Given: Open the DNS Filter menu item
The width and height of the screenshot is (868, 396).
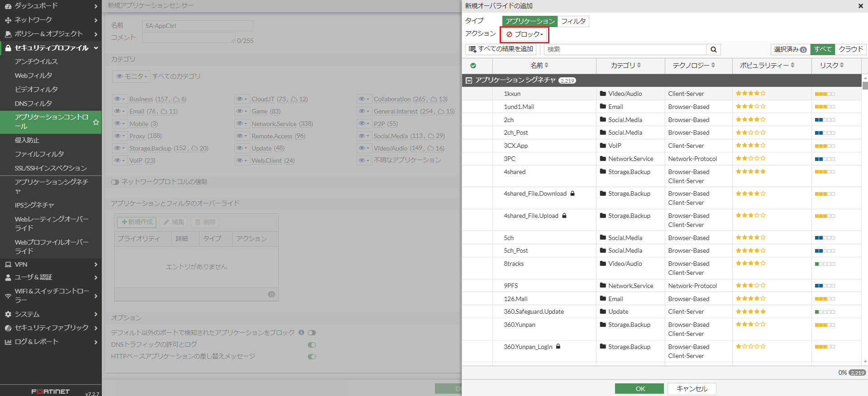Looking at the screenshot, I should pos(33,104).
